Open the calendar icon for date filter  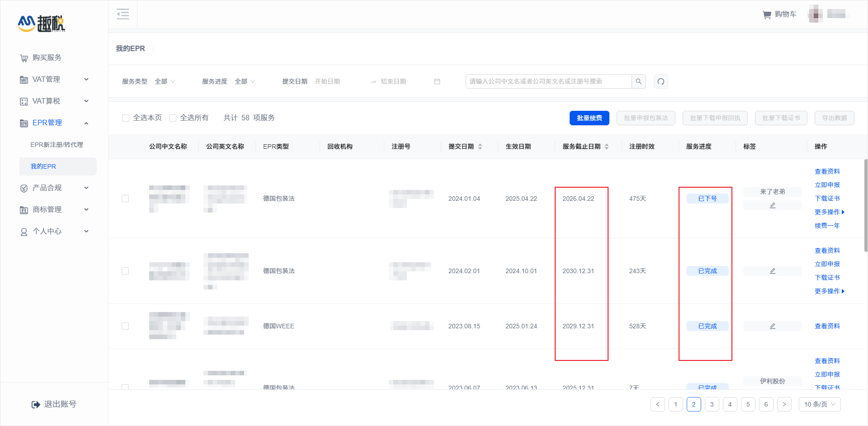[437, 81]
